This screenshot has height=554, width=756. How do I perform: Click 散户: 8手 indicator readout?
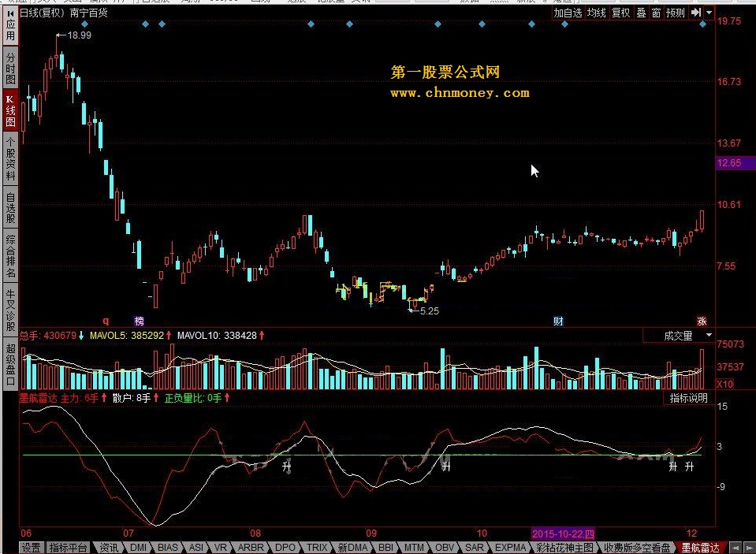coord(132,398)
